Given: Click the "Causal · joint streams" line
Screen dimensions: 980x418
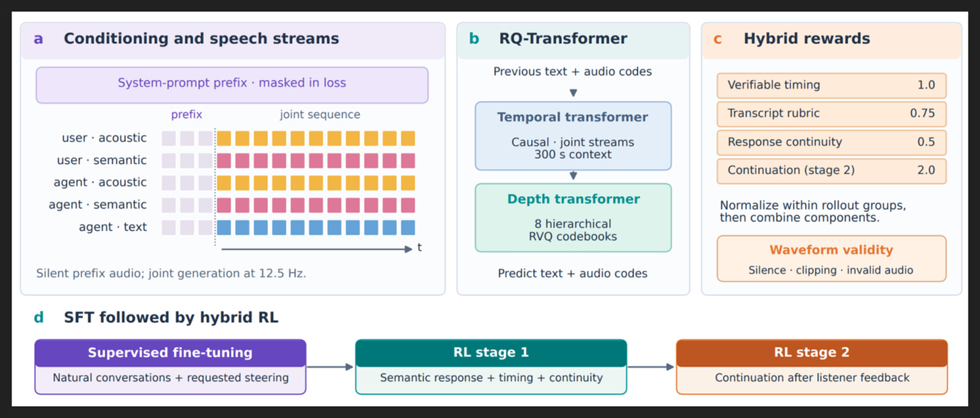Looking at the screenshot, I should 573,143.
